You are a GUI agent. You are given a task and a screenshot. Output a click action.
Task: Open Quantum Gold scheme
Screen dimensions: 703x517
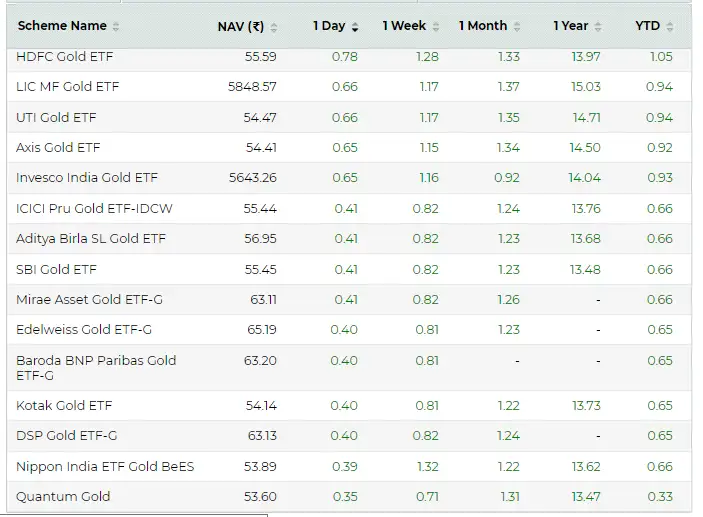tap(63, 497)
